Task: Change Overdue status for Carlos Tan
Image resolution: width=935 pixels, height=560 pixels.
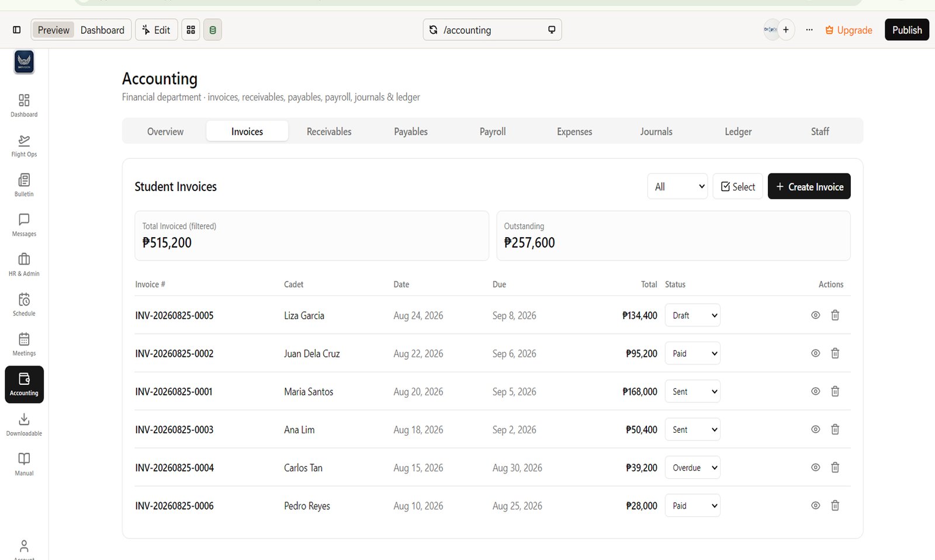Action: coord(692,467)
